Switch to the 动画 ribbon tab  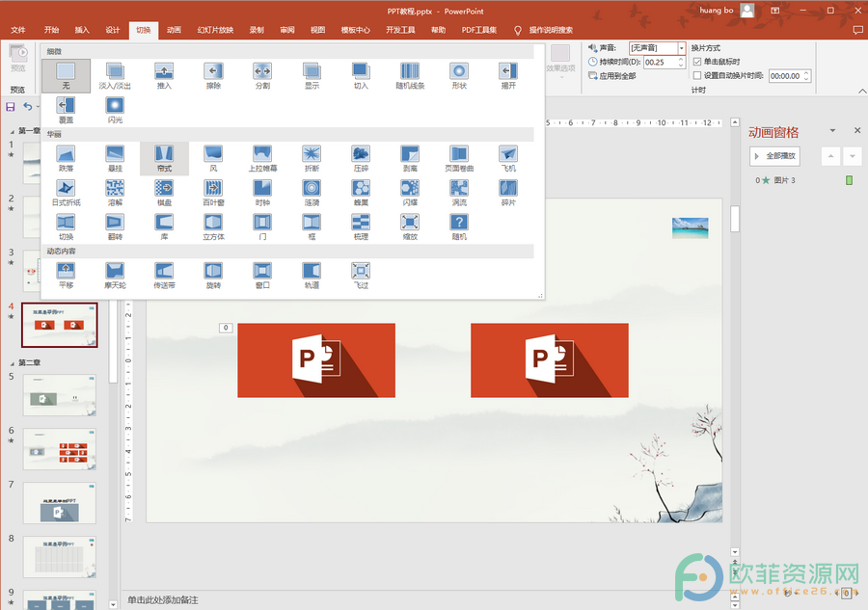[x=174, y=30]
